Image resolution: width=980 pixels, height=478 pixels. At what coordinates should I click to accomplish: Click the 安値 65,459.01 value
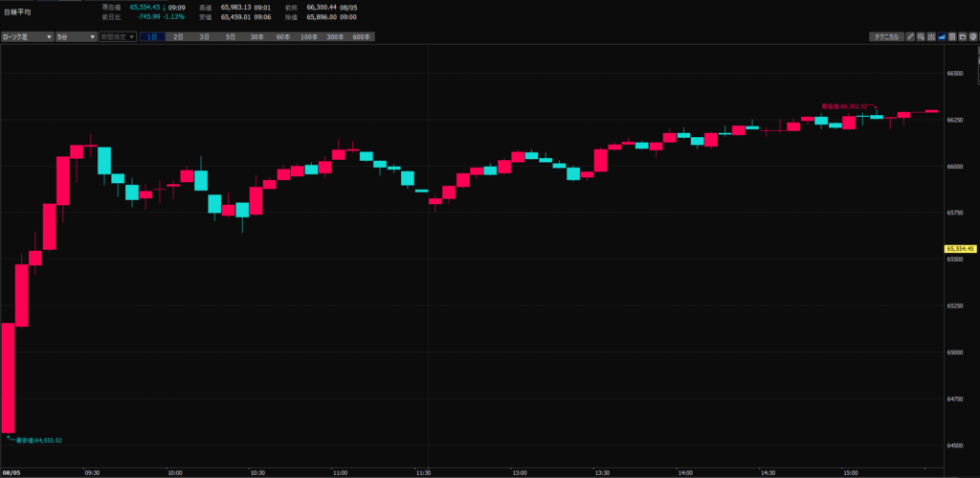235,17
